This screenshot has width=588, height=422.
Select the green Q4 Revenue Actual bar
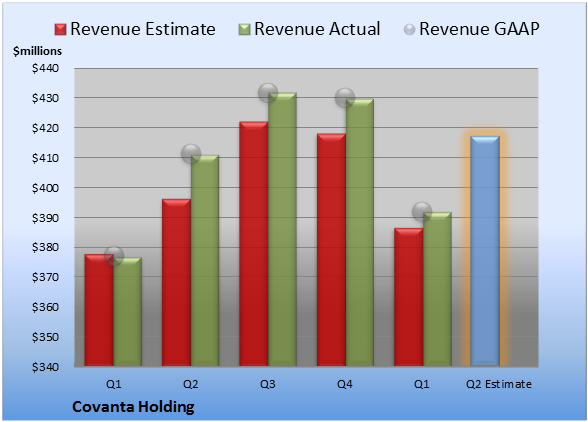tap(360, 233)
